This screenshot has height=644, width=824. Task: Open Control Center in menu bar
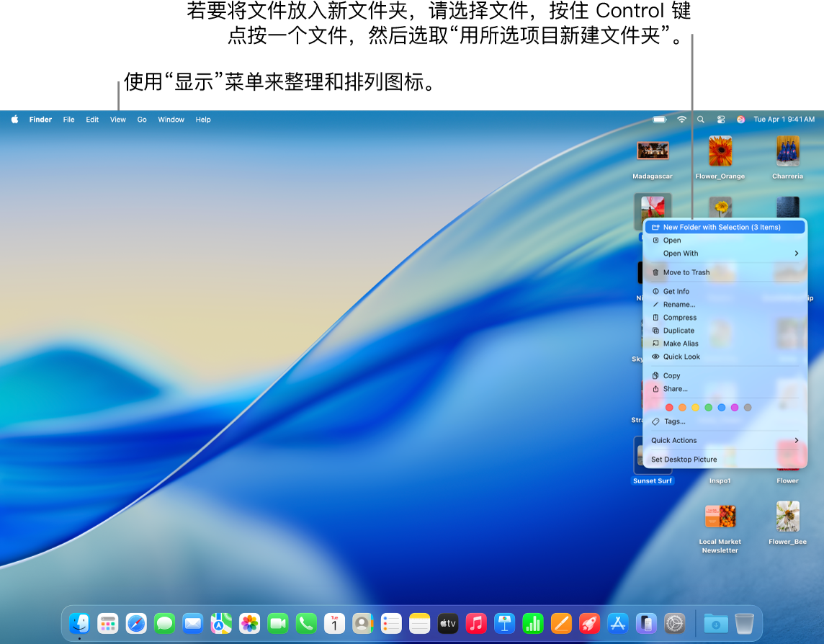(721, 120)
